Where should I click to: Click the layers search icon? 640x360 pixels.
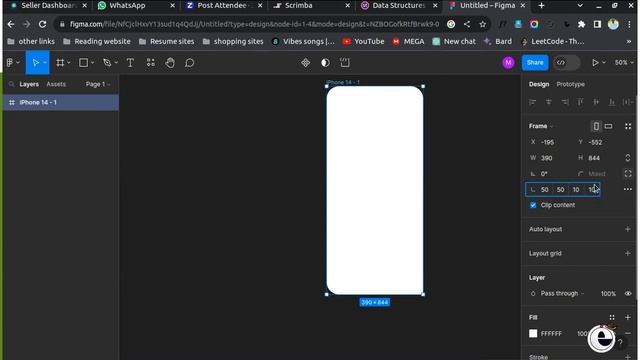(x=11, y=84)
